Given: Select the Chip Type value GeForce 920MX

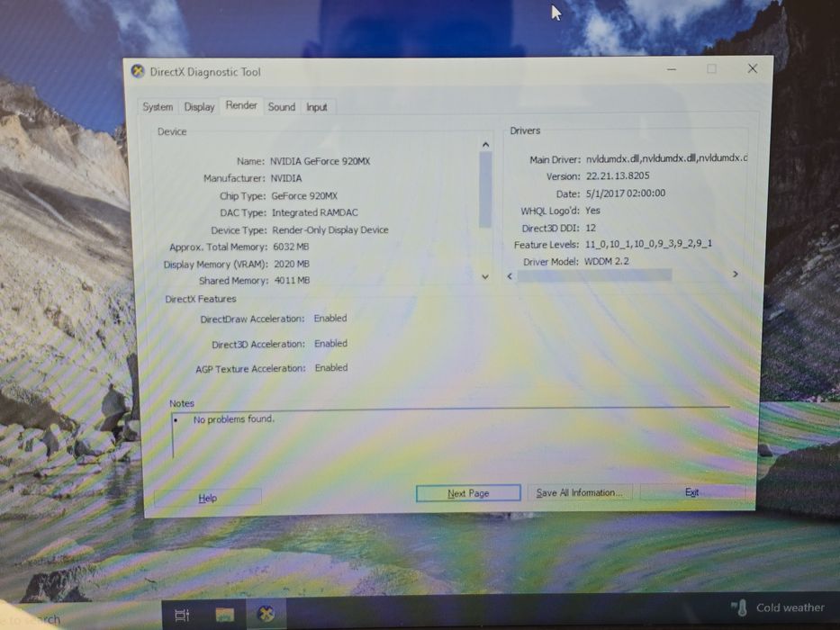Looking at the screenshot, I should 304,196.
